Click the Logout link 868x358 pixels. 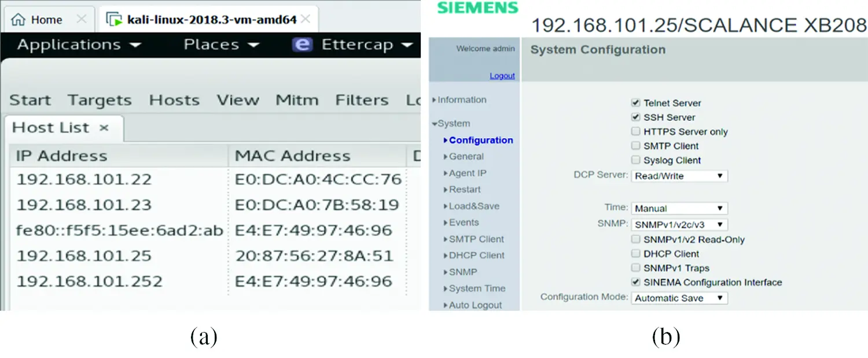click(502, 76)
